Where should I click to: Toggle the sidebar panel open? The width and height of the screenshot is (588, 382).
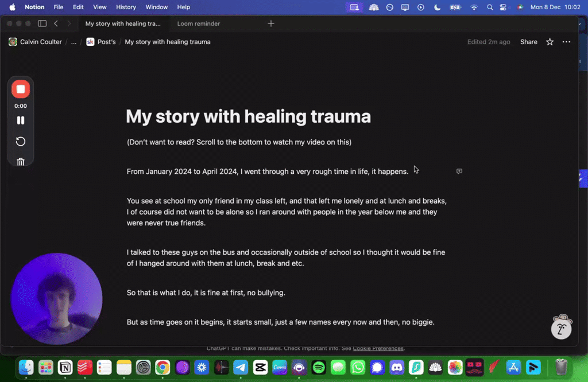pyautogui.click(x=42, y=23)
